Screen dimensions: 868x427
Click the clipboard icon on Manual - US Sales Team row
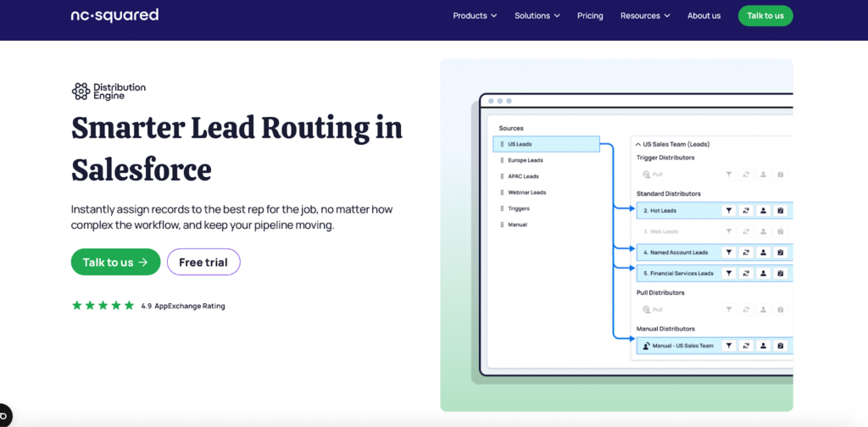tap(781, 346)
